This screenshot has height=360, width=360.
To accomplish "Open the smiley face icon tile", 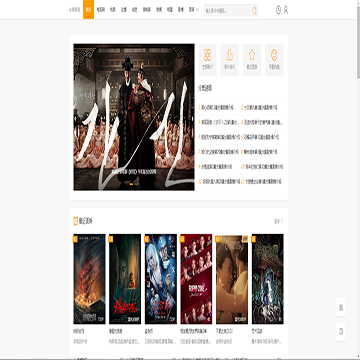I will click(x=274, y=60).
